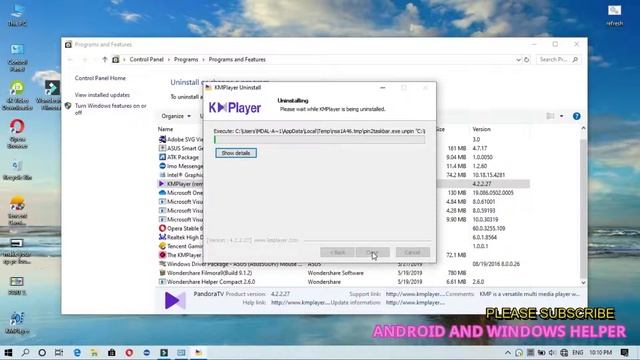The height and width of the screenshot is (360, 640).
Task: Click refresh button in address bar
Action: click(x=527, y=60)
